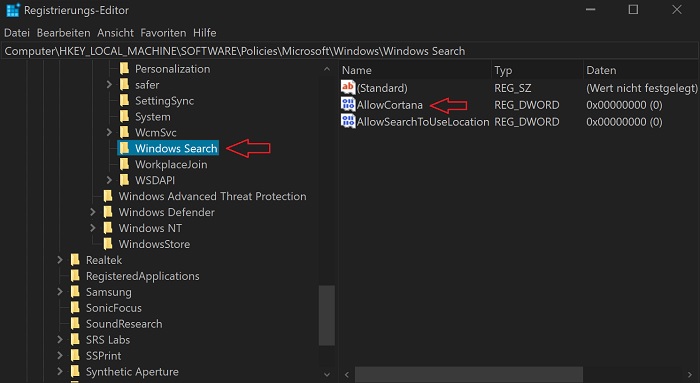The width and height of the screenshot is (700, 383).
Task: Click the WindowsStore folder icon
Action: pos(108,244)
